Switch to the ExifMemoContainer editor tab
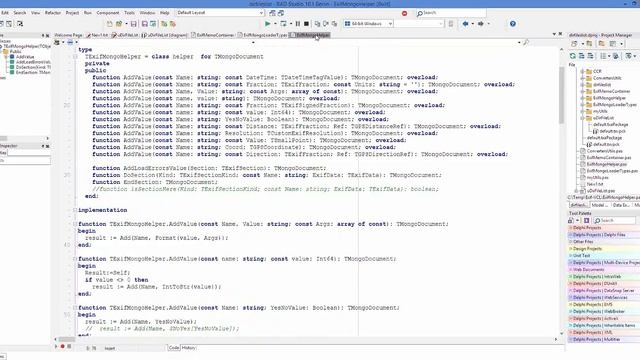The image size is (640, 360). 213,36
